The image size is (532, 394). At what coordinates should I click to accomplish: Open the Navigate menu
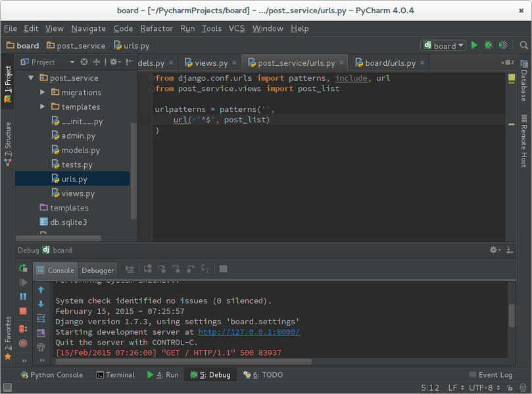point(89,28)
